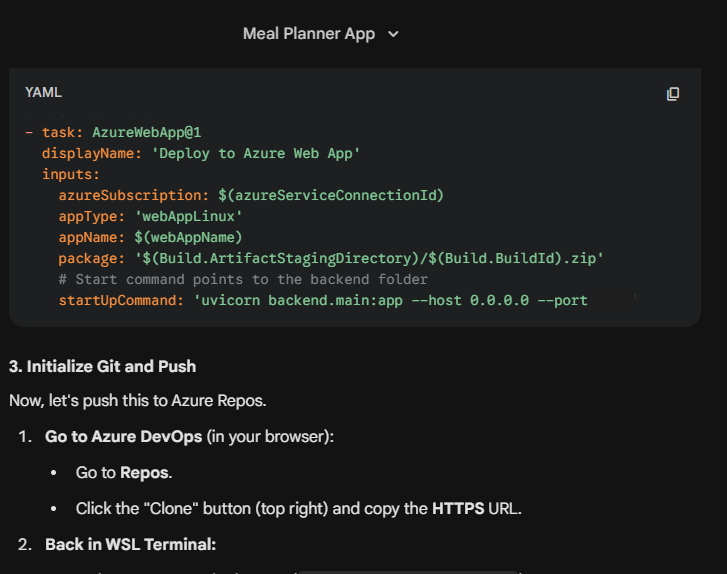Click "Now, let's push this to Azure Repos."
727x574 pixels.
pos(138,401)
